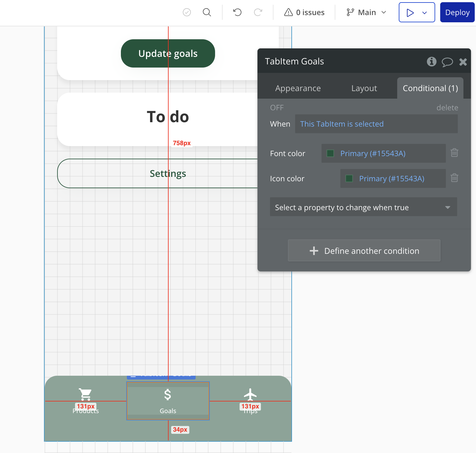The image size is (476, 453).
Task: Click the Font color green swatch
Action: pyautogui.click(x=330, y=153)
